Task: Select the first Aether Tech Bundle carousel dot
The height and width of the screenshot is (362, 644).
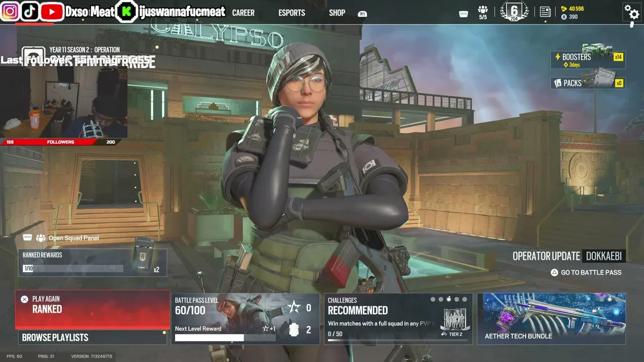Action: tap(602, 299)
